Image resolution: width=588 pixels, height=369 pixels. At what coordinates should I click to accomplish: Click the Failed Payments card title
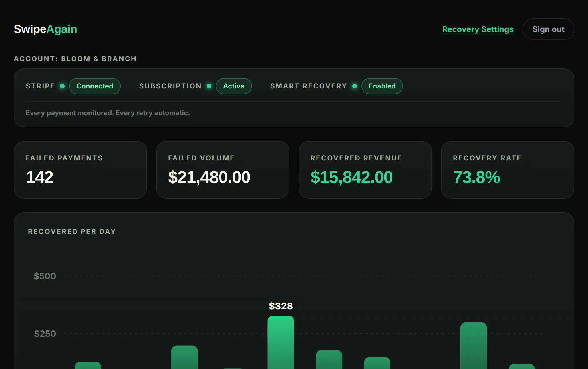tap(64, 158)
